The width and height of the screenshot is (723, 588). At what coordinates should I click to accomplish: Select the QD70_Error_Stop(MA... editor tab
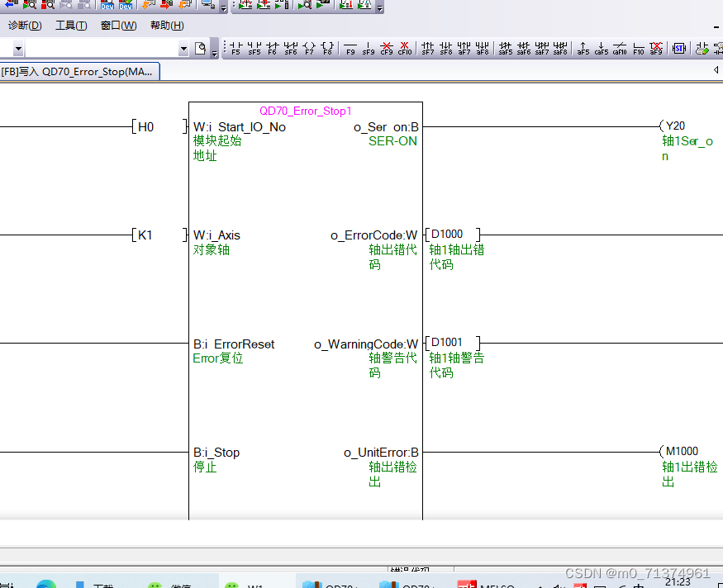(x=79, y=71)
